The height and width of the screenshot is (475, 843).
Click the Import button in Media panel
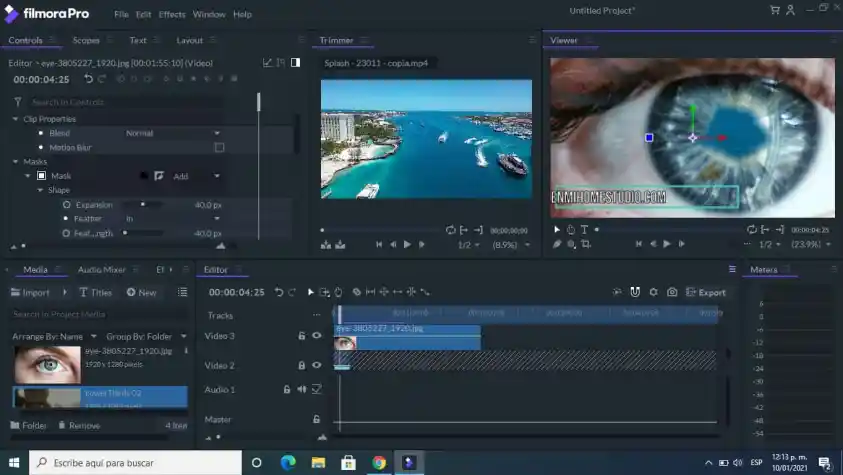[30, 292]
